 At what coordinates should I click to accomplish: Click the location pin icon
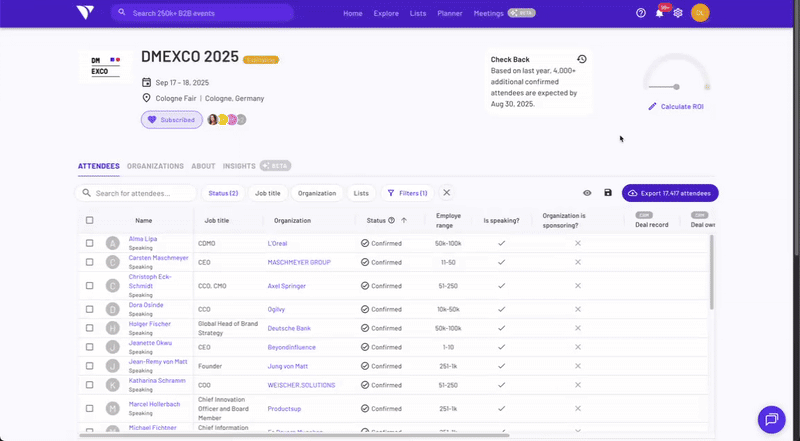coord(146,98)
